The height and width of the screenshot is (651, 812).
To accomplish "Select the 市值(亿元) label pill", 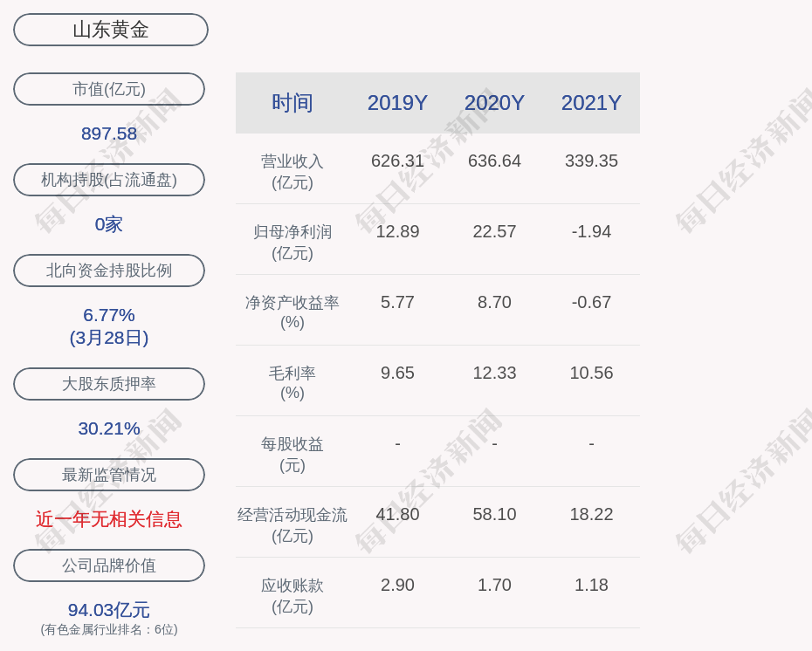I will point(109,89).
